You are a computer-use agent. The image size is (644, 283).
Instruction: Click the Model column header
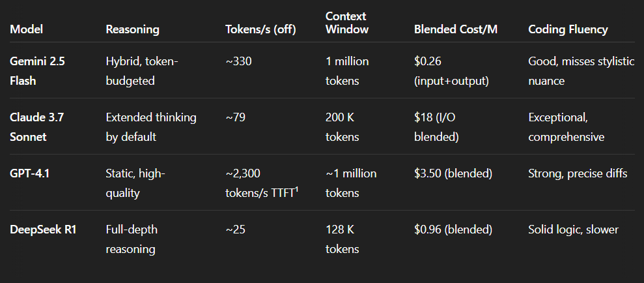[26, 29]
